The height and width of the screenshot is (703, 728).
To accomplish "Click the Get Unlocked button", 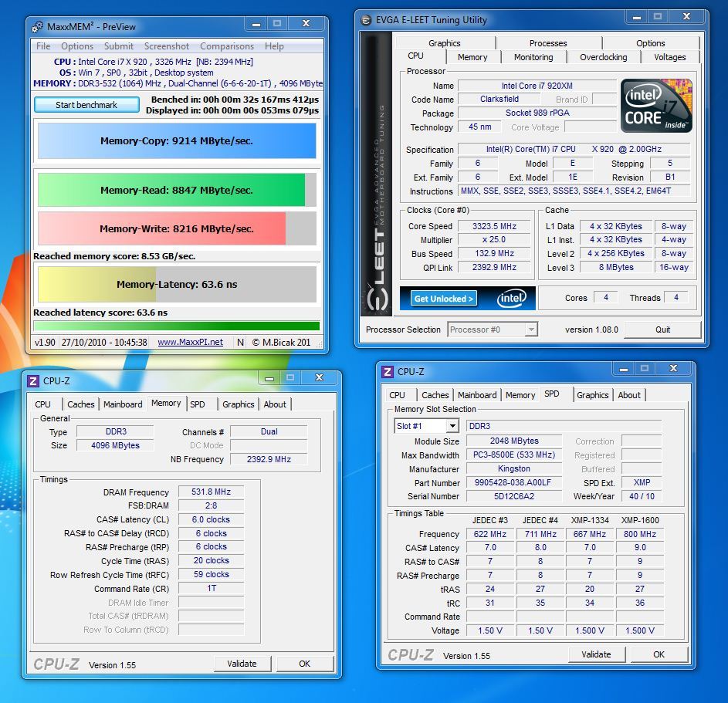I will [443, 299].
